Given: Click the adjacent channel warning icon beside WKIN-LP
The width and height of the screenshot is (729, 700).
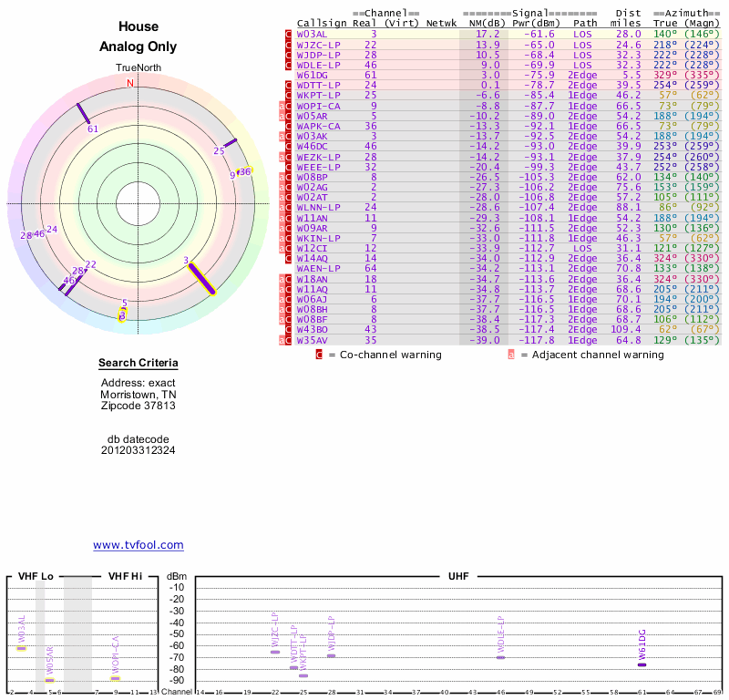Looking at the screenshot, I should click(x=282, y=238).
